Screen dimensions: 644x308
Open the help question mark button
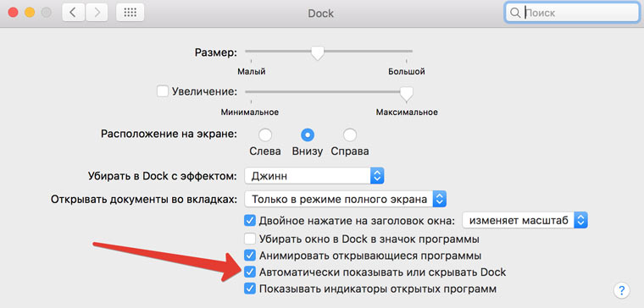(621, 290)
